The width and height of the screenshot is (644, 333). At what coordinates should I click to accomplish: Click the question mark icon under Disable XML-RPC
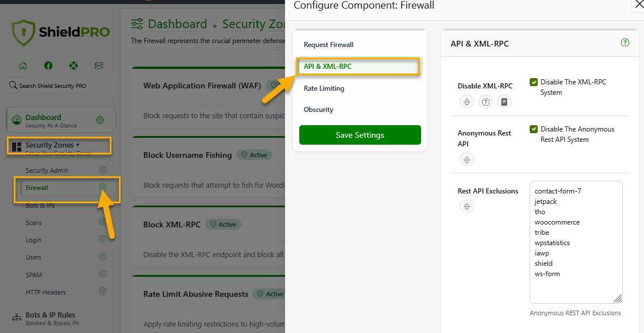point(486,102)
